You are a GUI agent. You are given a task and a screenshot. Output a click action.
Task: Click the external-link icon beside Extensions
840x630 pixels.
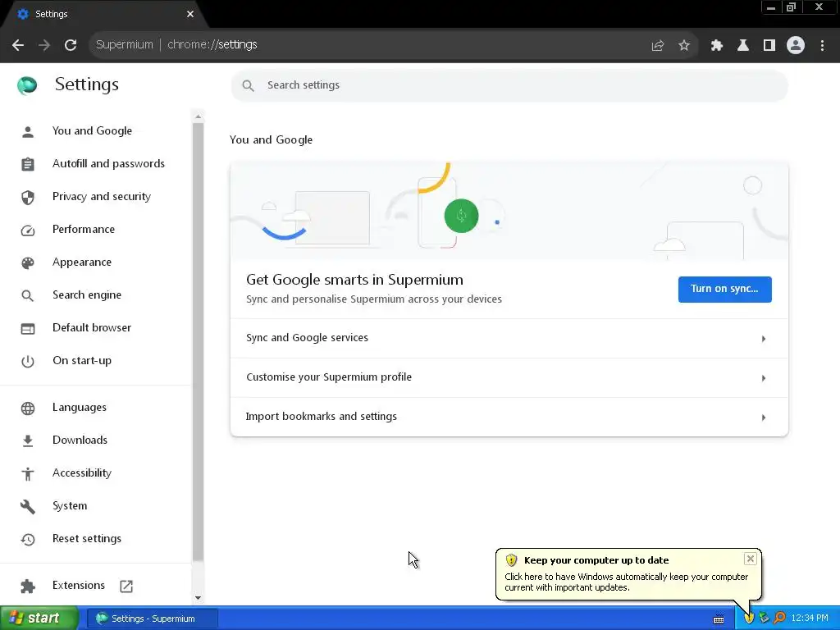click(x=126, y=586)
